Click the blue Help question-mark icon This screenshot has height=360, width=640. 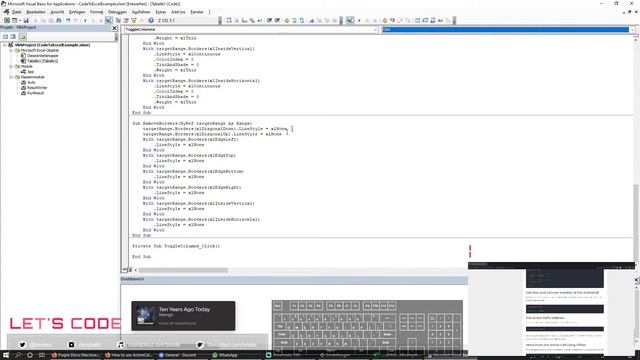coord(151,20)
